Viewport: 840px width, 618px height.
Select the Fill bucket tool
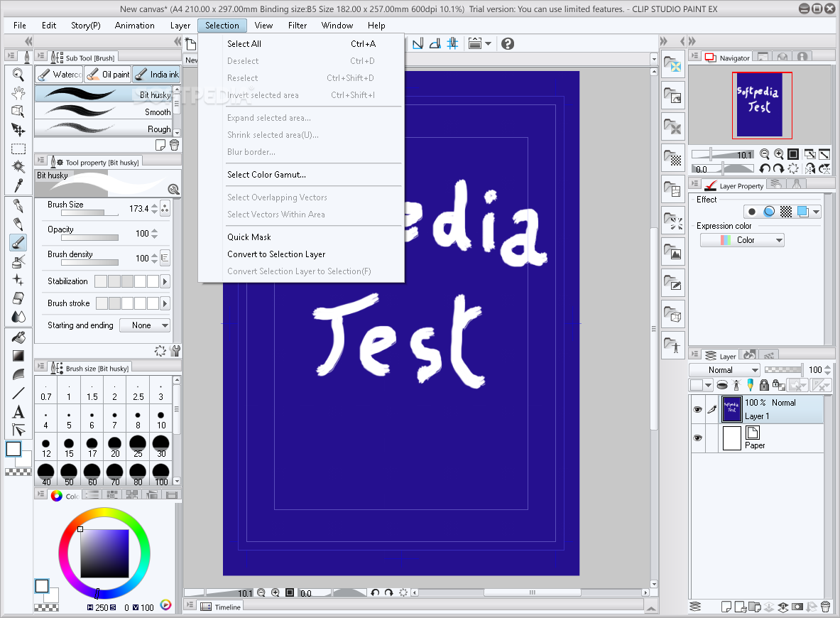pyautogui.click(x=18, y=337)
